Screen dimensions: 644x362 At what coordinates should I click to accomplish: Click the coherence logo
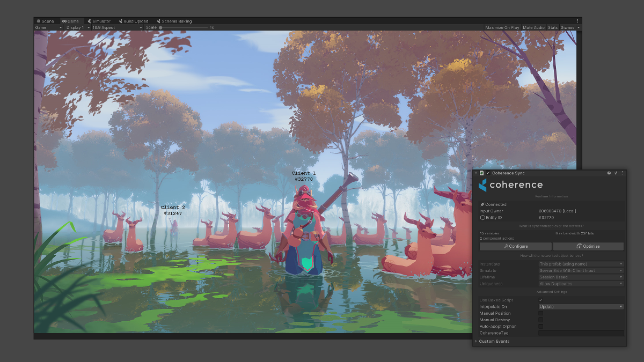coord(510,185)
